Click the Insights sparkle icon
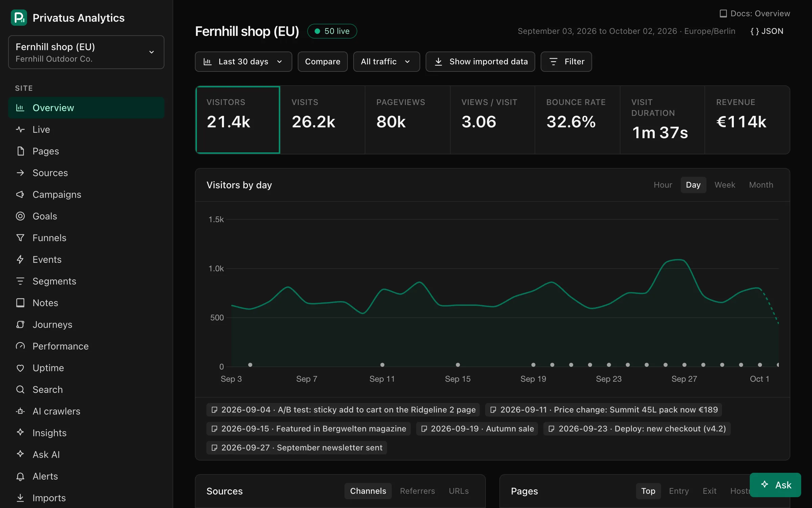Image resolution: width=812 pixels, height=508 pixels. click(x=20, y=432)
